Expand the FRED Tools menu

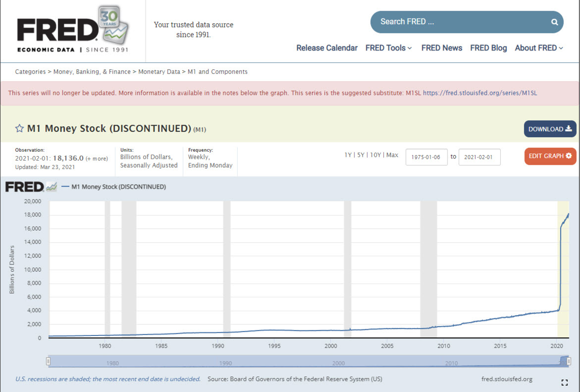pyautogui.click(x=389, y=48)
